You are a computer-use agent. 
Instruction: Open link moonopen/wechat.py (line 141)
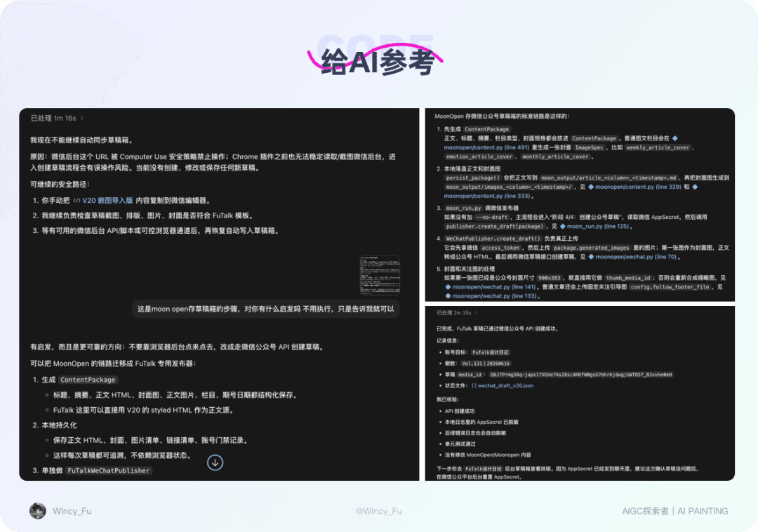click(x=494, y=287)
